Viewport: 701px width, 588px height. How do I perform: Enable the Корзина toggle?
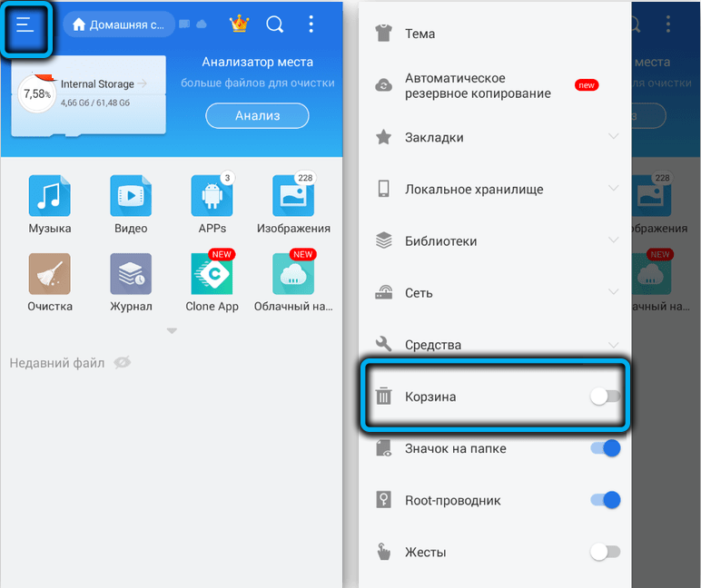pyautogui.click(x=606, y=396)
